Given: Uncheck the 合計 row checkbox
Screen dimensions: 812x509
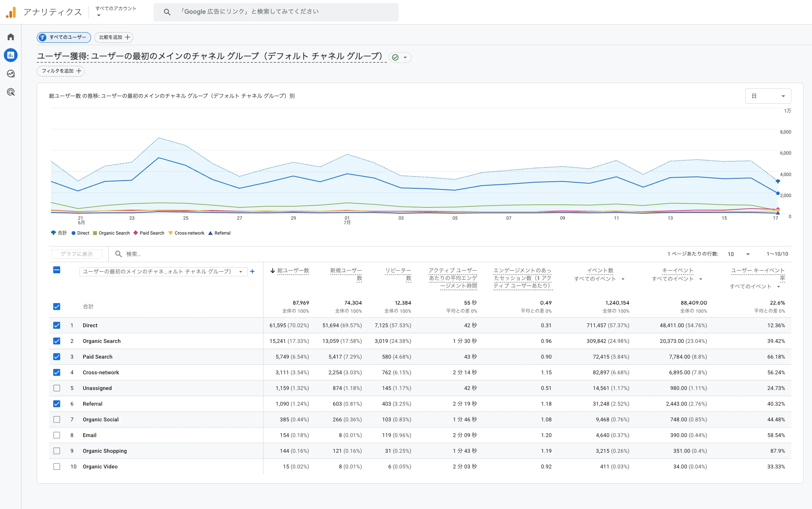Looking at the screenshot, I should pyautogui.click(x=57, y=307).
